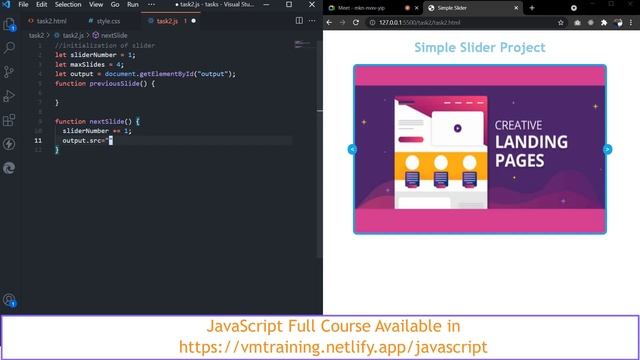Click line number 11 in the gutter
The height and width of the screenshot is (360, 640).
click(x=38, y=140)
